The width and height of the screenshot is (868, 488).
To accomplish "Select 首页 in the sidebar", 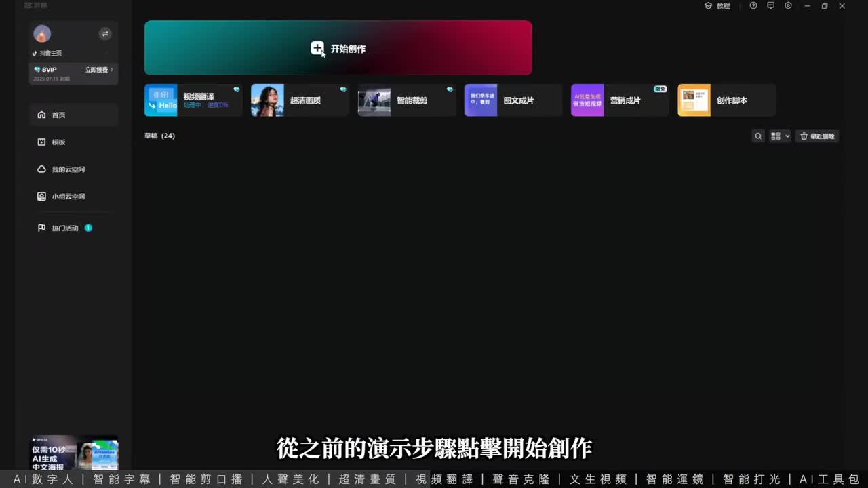I will click(58, 115).
